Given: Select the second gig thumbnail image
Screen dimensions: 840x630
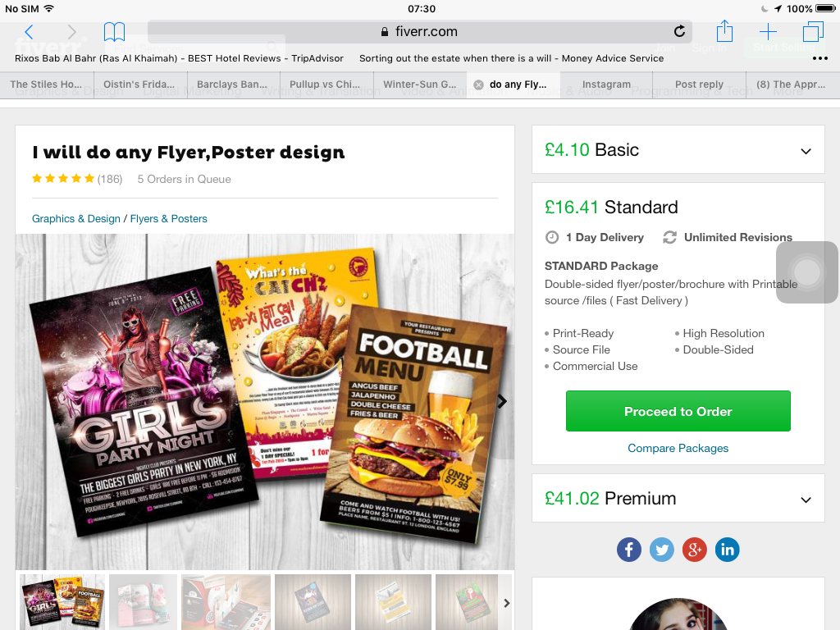Looking at the screenshot, I should click(x=143, y=602).
